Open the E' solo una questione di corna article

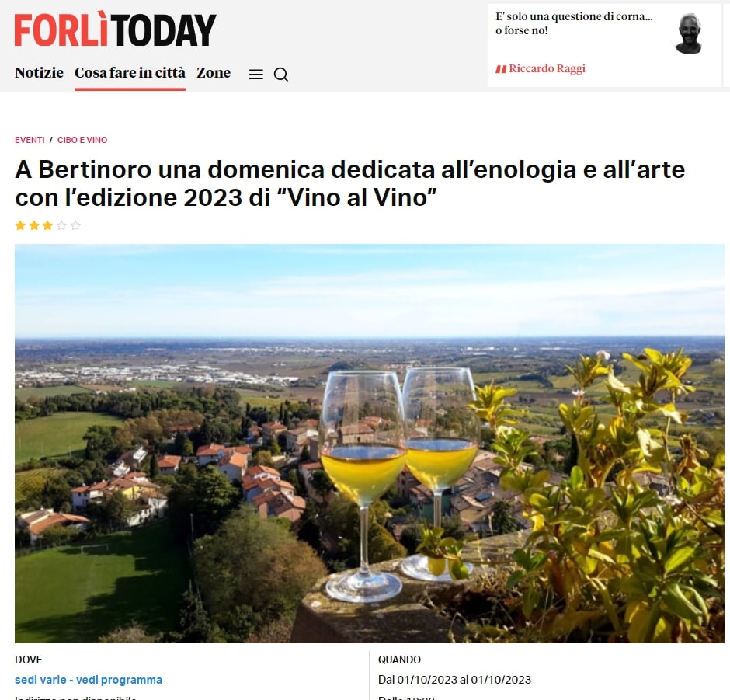pos(574,23)
